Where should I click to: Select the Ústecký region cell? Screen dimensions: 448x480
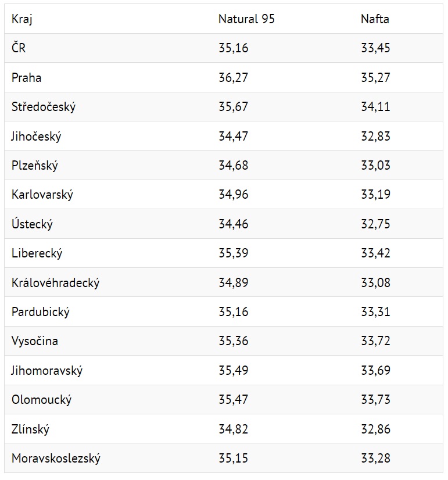click(x=32, y=224)
